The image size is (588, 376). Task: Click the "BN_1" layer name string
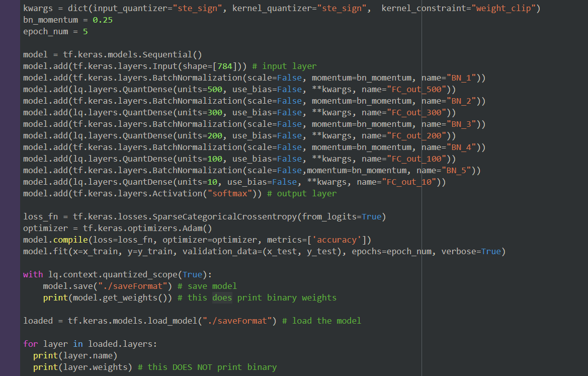click(x=461, y=78)
